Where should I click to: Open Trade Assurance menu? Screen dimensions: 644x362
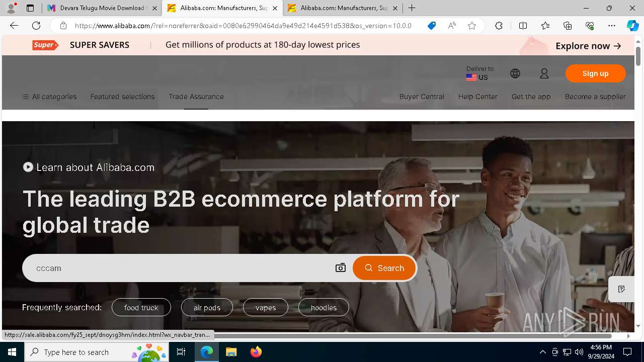[196, 97]
